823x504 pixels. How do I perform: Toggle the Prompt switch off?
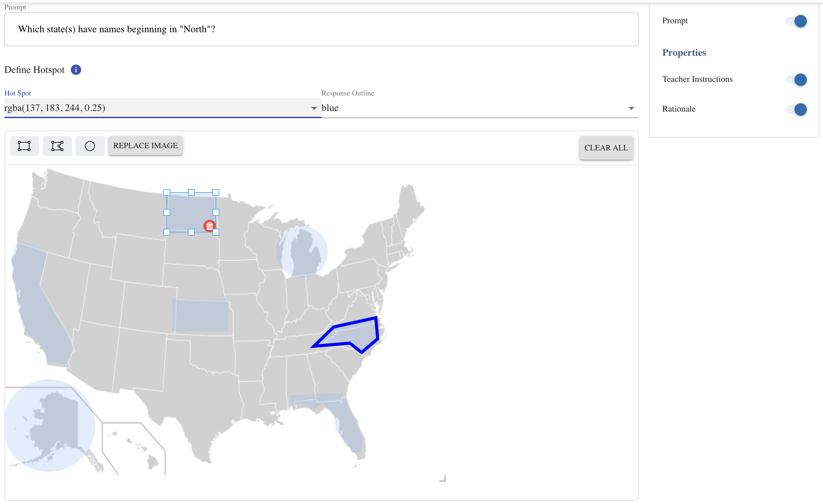pos(797,21)
